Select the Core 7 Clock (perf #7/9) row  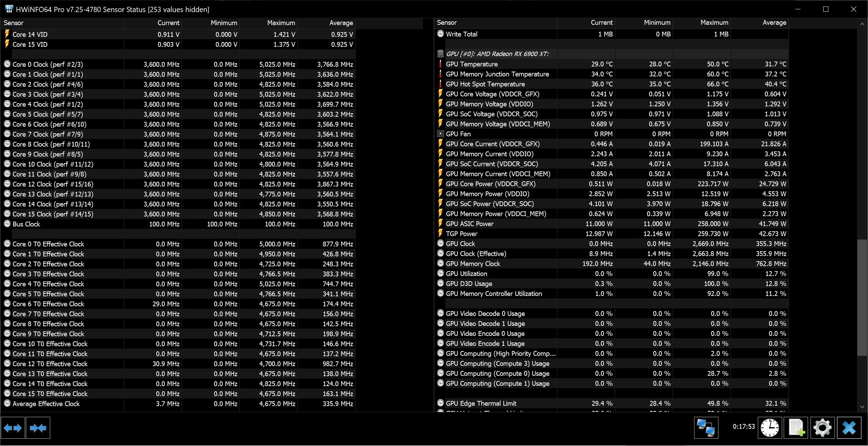(x=178, y=134)
